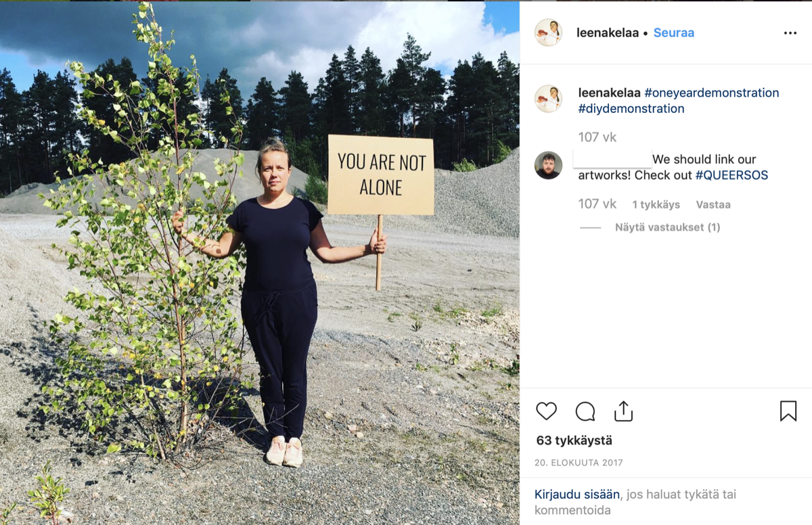This screenshot has height=525, width=812.
Task: Select the photo of the woman holding the sign
Action: (x=260, y=263)
